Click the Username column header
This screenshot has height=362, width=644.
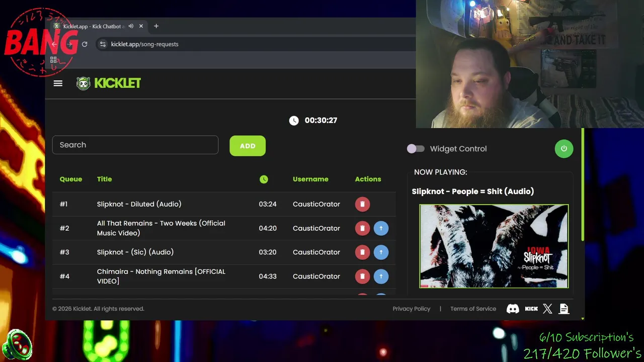[310, 179]
